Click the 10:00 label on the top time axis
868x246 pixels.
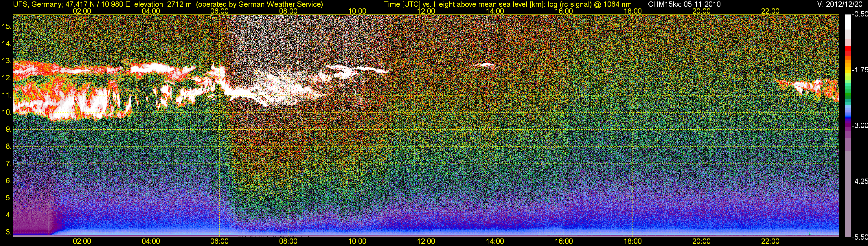pos(357,11)
